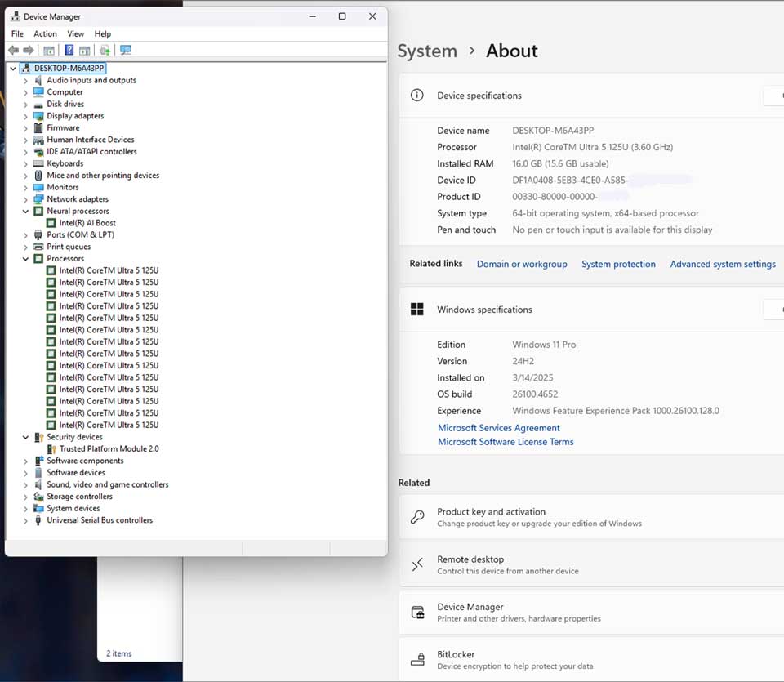This screenshot has height=682, width=784.
Task: Select the DESKTOP-M6A43PP root node
Action: (x=69, y=69)
